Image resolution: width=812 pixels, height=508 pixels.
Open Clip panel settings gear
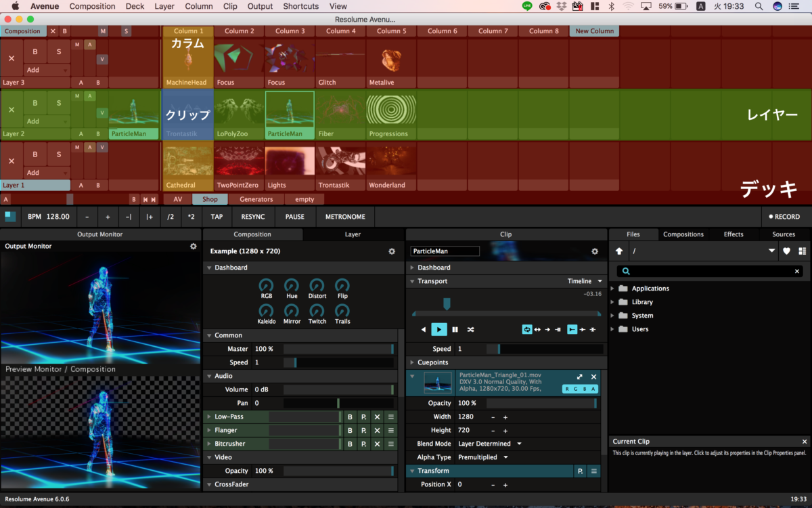point(595,251)
